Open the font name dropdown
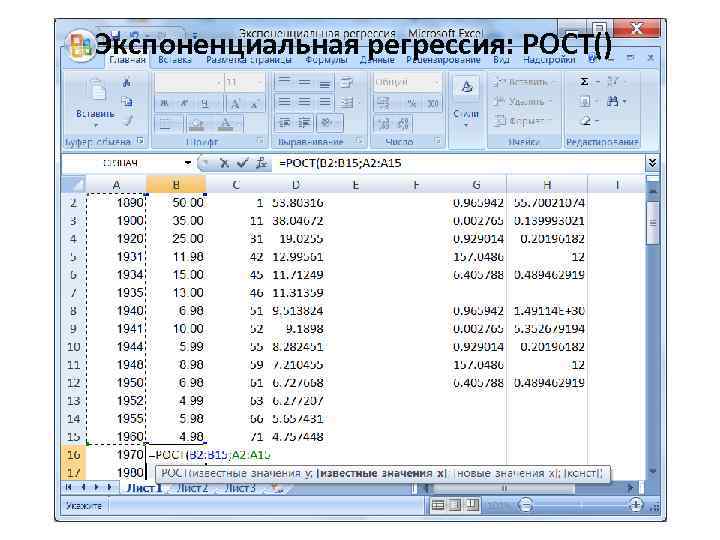Screen dimensions: 720x540 point(219,83)
